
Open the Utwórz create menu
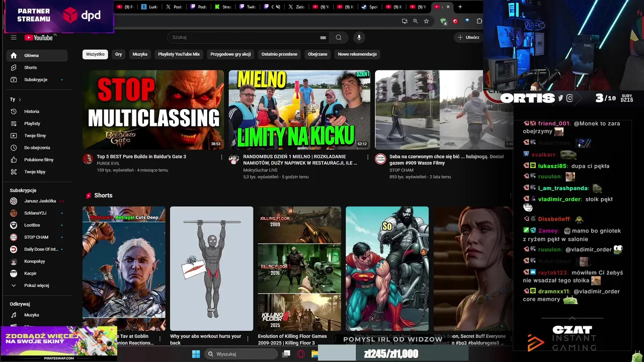468,37
